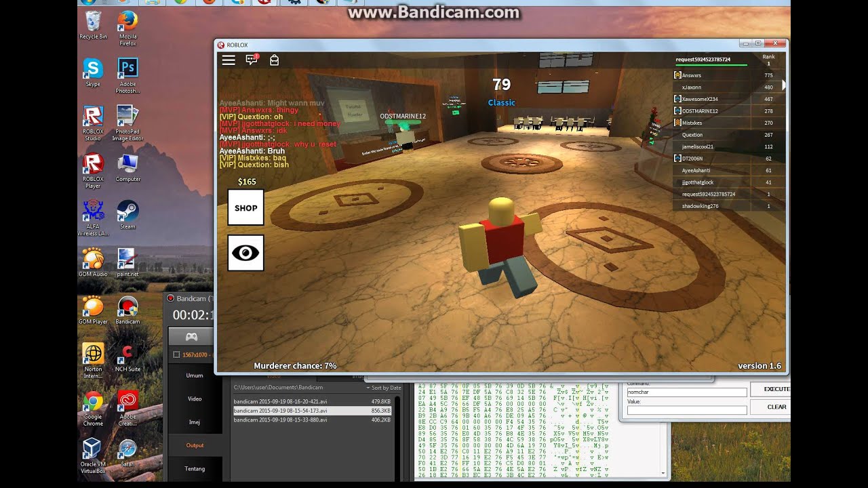This screenshot has height=488, width=868.
Task: Click the Bandicam output folder path
Action: (x=278, y=388)
